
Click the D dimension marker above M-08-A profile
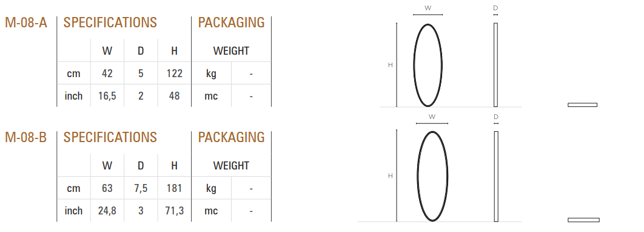[x=495, y=8]
